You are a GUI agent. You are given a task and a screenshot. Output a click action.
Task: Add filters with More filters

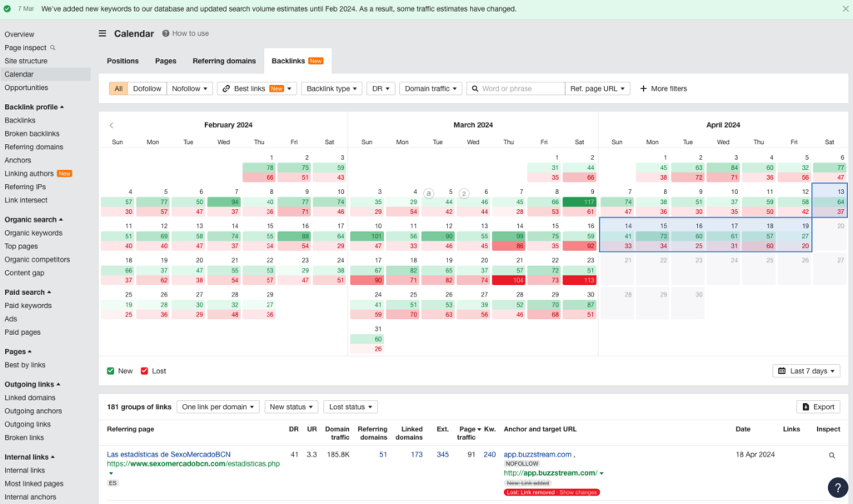(x=662, y=87)
